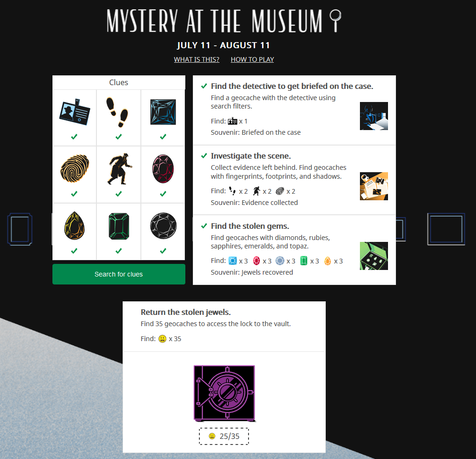Click the round black diamond clue
The image size is (476, 459).
coord(163,226)
